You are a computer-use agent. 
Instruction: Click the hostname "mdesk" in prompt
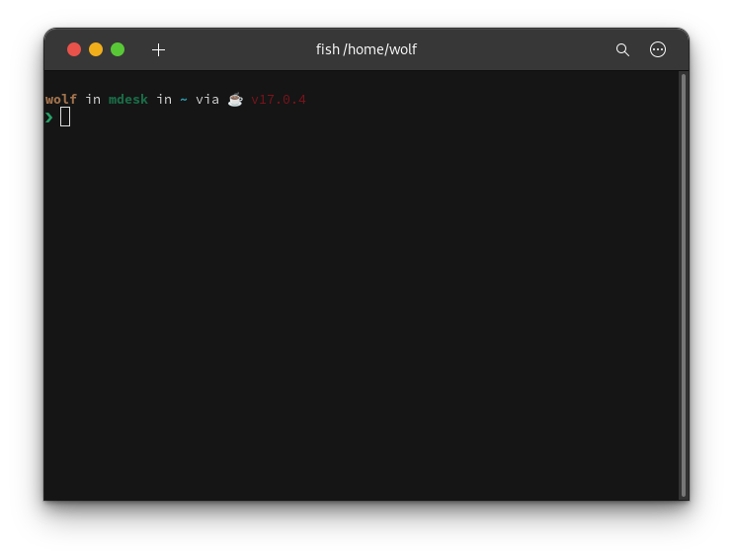click(128, 99)
